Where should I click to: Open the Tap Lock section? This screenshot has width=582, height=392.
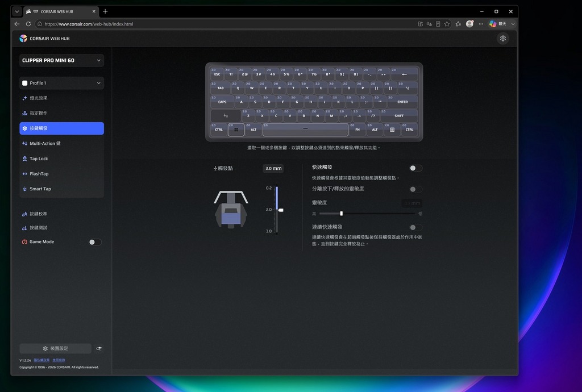point(61,159)
